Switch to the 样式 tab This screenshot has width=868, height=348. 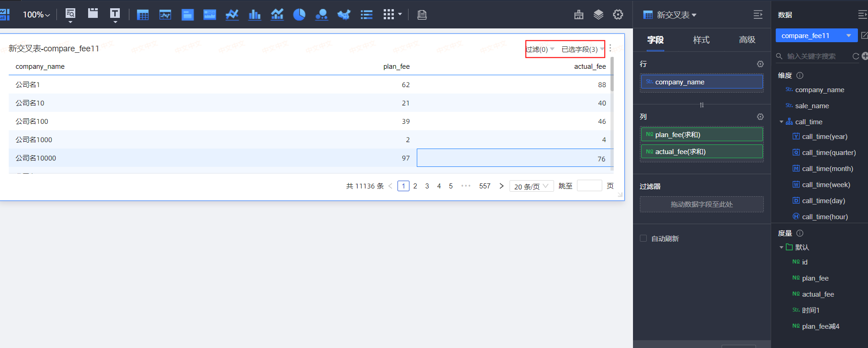(x=701, y=40)
